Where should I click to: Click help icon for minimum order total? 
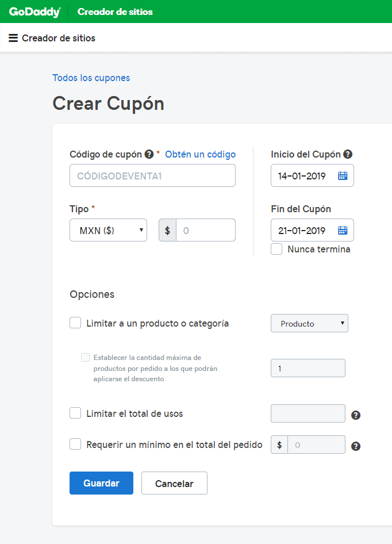click(356, 446)
